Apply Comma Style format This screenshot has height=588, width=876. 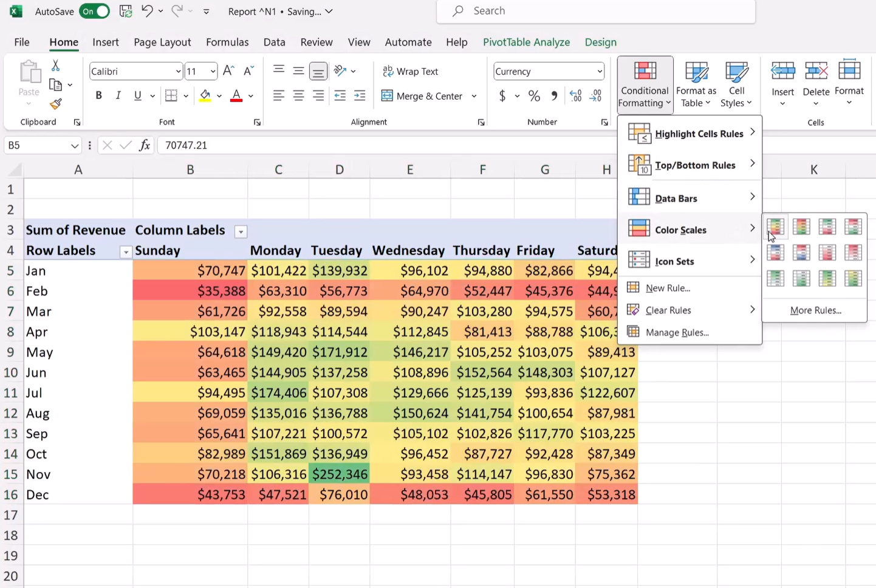pos(554,96)
